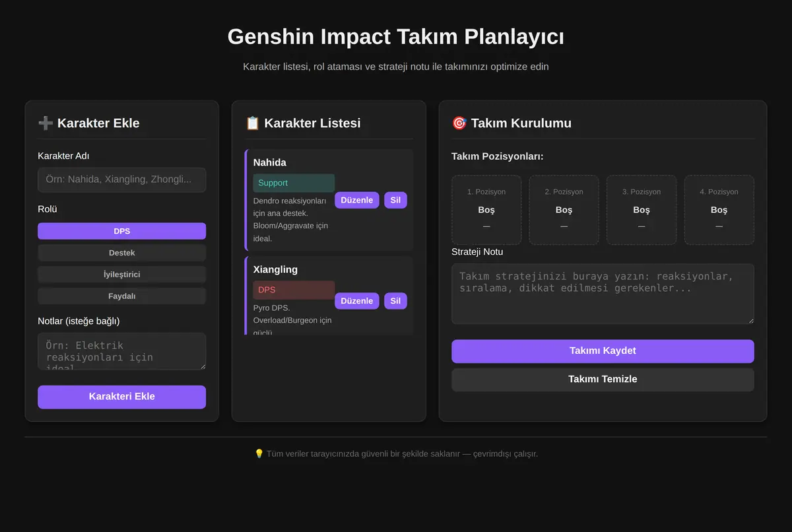Viewport: 792px width, 532px height.
Task: Delete Nahida using Sil button
Action: coord(395,200)
